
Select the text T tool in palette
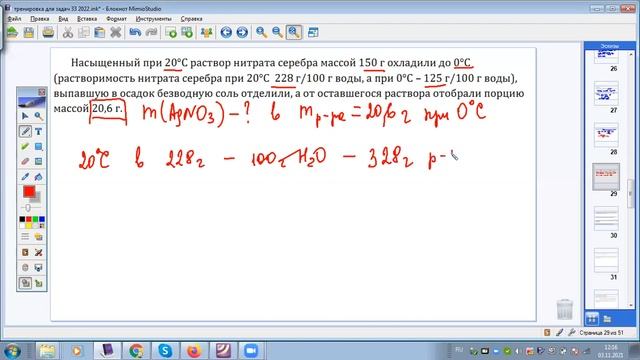pyautogui.click(x=38, y=131)
